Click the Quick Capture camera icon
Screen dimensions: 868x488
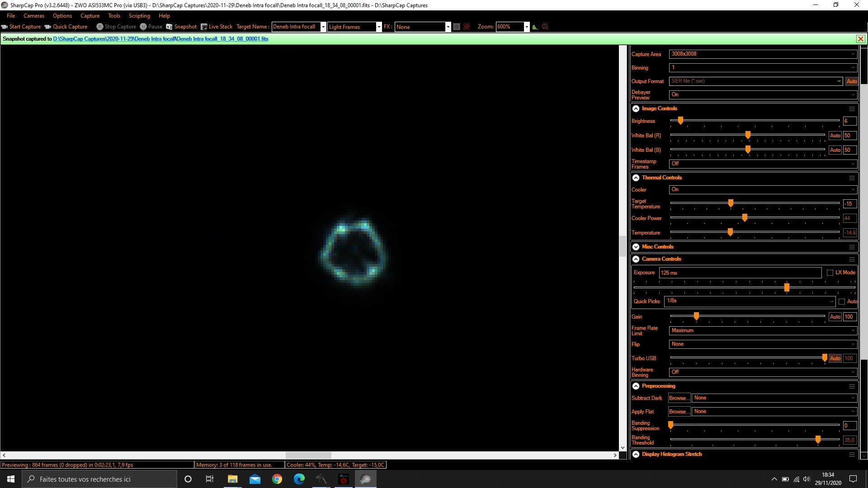[x=47, y=27]
